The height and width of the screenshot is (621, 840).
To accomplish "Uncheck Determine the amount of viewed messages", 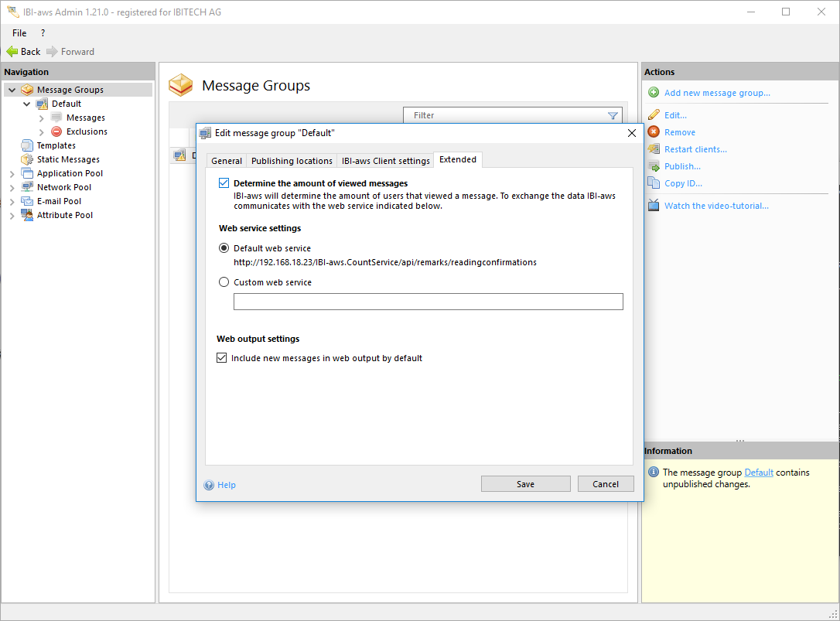I will click(224, 183).
